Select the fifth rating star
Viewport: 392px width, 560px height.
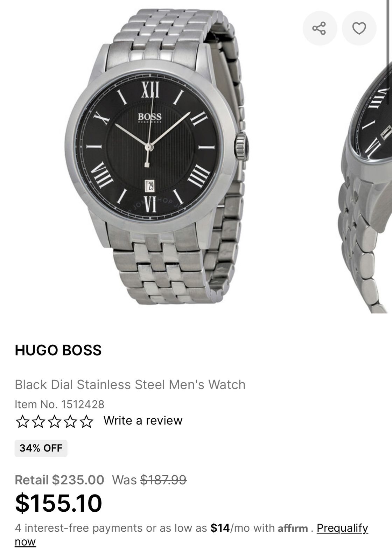coord(86,421)
